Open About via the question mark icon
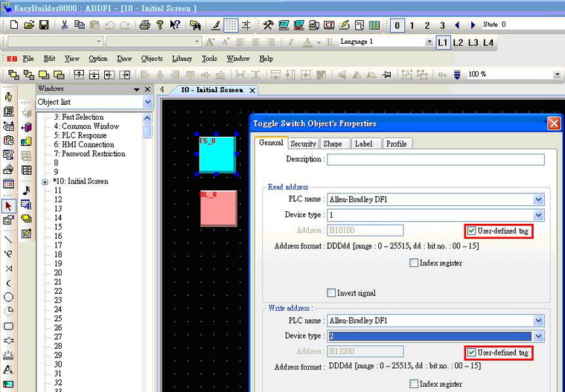The width and height of the screenshot is (565, 392). pos(159,25)
